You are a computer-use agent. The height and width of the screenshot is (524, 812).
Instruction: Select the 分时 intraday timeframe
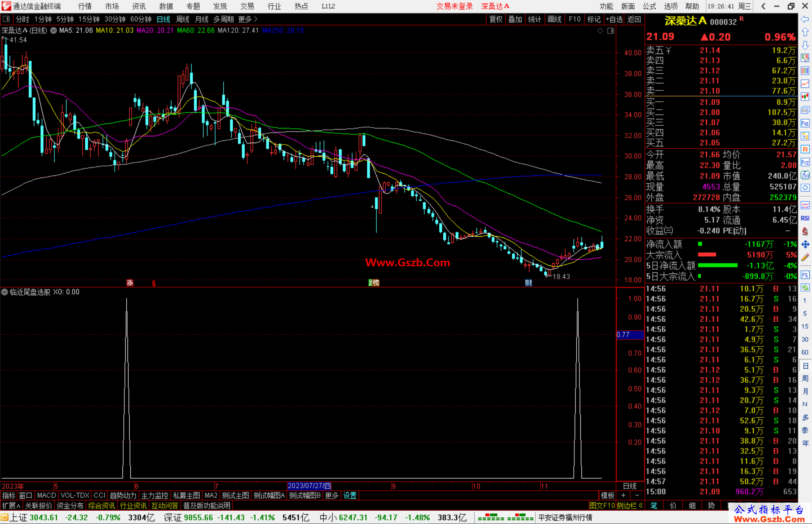pos(22,19)
